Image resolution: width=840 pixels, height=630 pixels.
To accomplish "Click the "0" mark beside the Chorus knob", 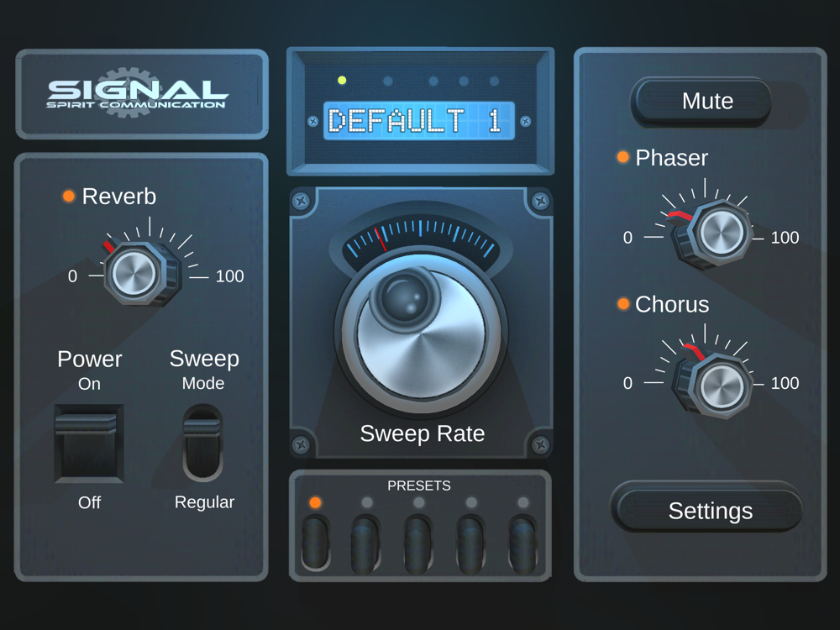I will point(627,383).
